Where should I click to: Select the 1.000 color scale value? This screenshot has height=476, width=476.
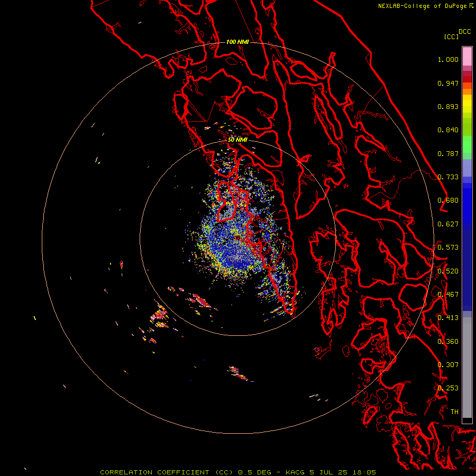point(448,59)
